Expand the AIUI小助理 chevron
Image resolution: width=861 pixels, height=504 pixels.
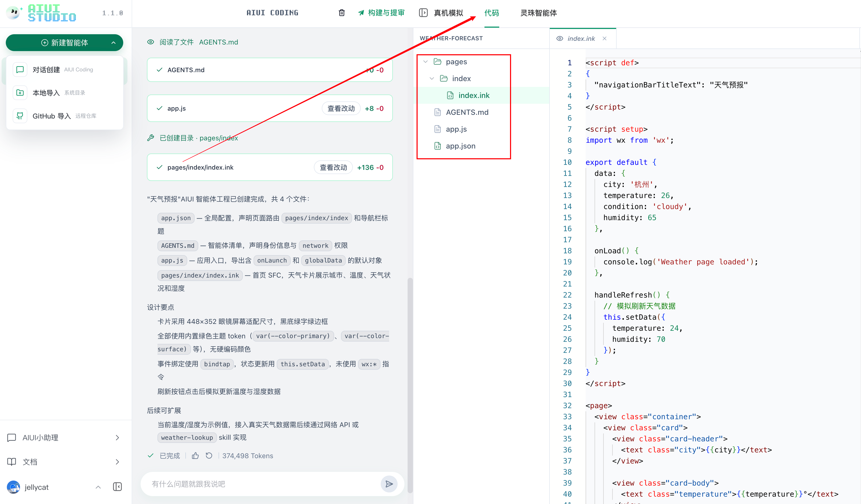click(x=117, y=438)
